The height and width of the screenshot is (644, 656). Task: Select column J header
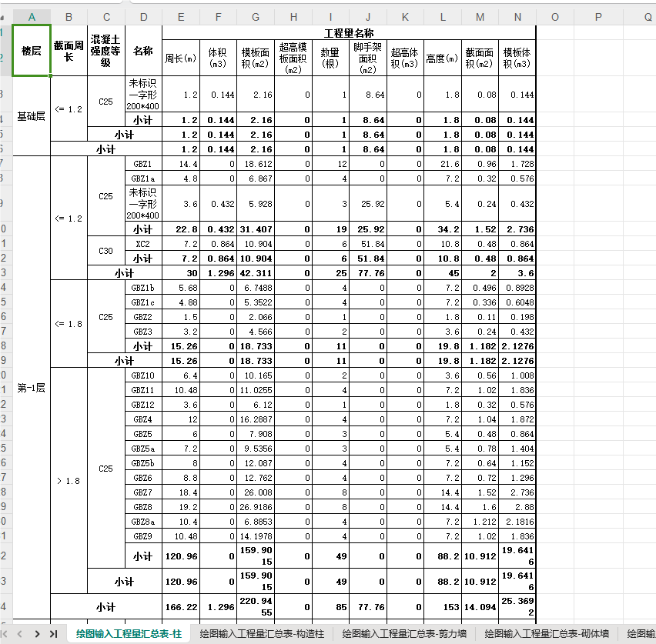pos(368,17)
